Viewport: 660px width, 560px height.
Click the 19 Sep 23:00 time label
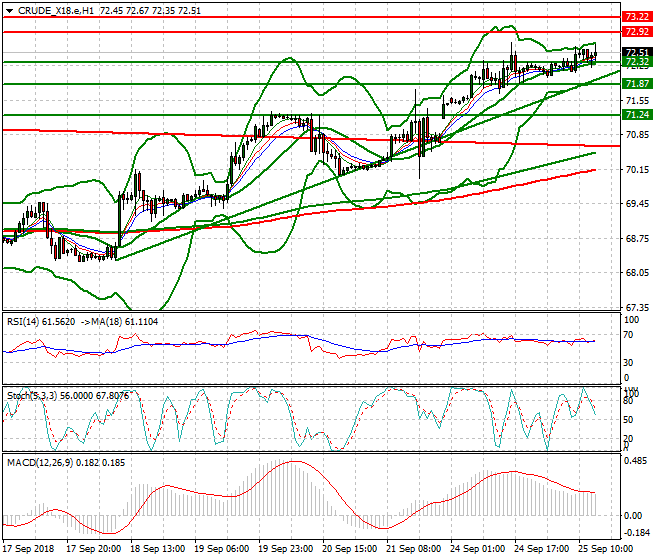285,549
